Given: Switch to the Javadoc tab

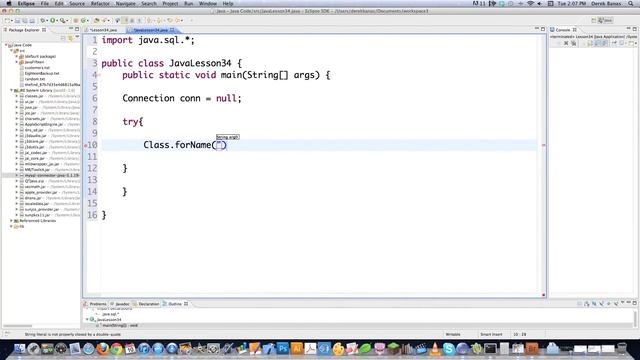Looking at the screenshot, I should coord(120,304).
